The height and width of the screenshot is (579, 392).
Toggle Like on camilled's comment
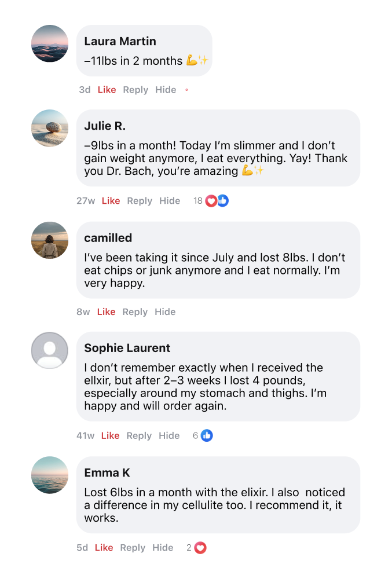pyautogui.click(x=106, y=312)
